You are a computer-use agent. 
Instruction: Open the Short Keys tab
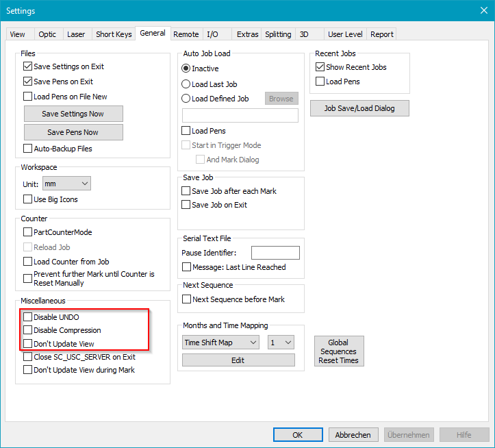click(x=114, y=34)
